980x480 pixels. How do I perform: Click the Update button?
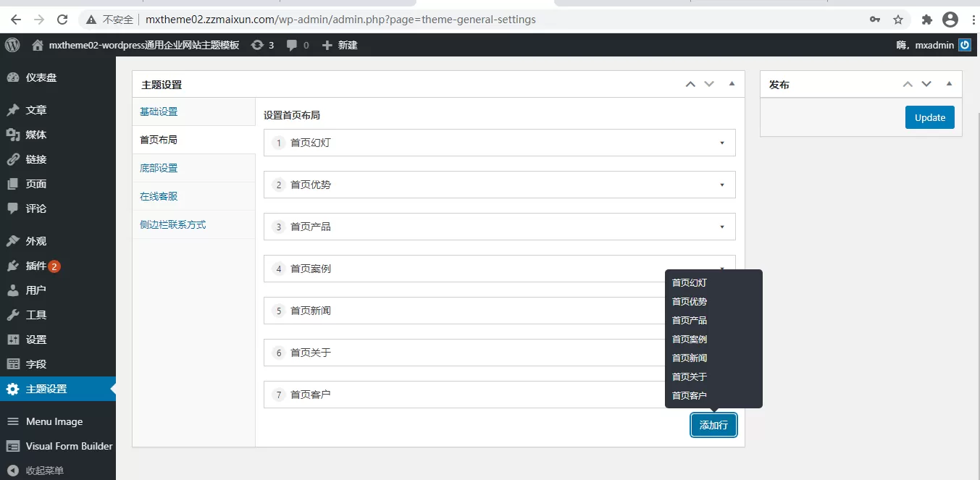coord(929,117)
